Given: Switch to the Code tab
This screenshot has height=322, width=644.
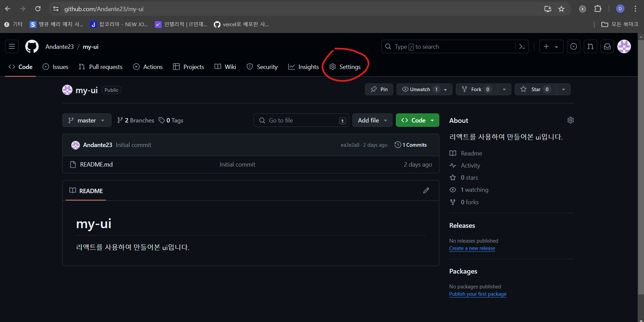Looking at the screenshot, I should [x=21, y=67].
